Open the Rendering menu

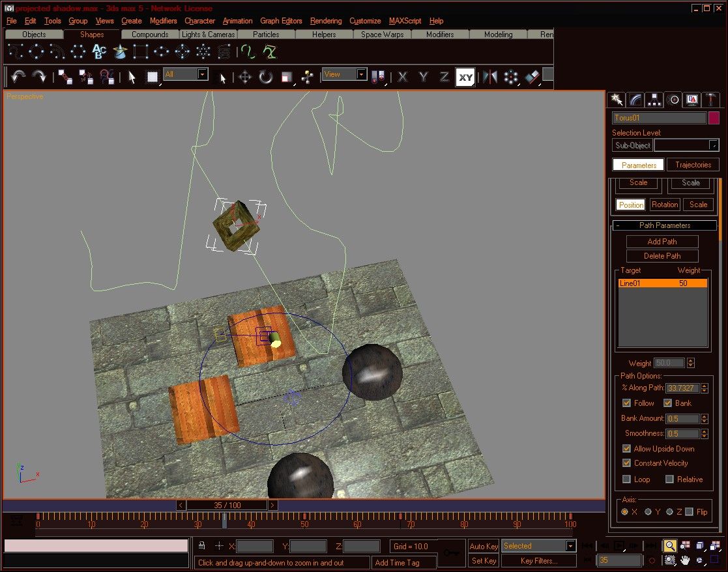pos(325,21)
